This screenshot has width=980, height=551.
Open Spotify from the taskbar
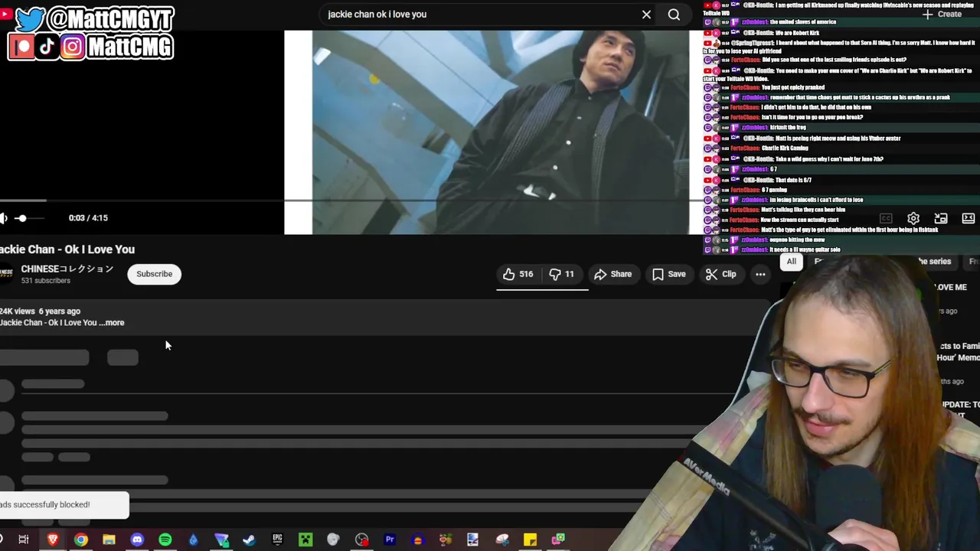pos(165,540)
